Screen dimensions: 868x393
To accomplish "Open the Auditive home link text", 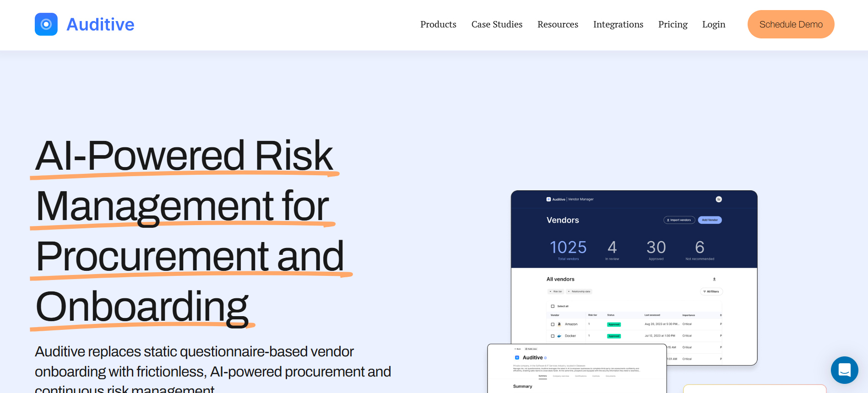I will pyautogui.click(x=100, y=24).
